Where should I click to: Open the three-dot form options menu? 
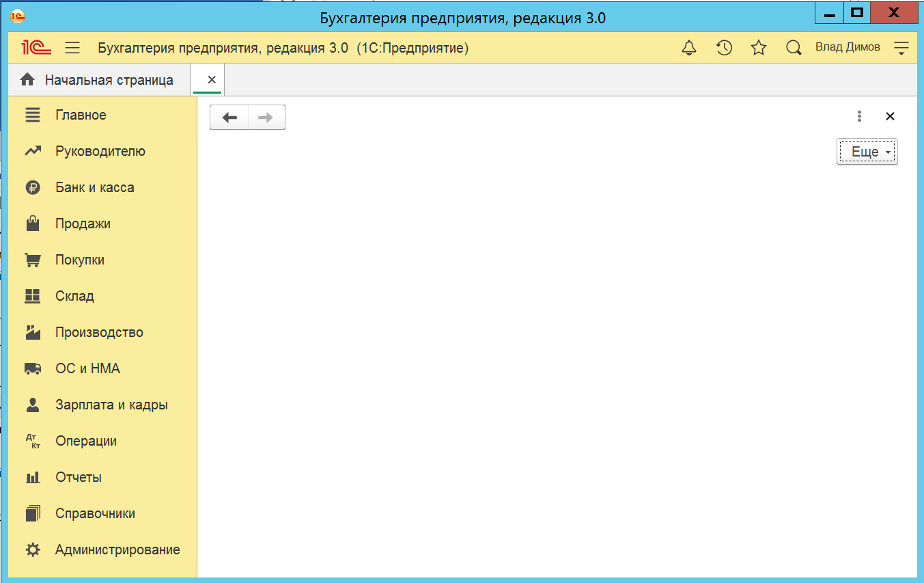[x=859, y=116]
